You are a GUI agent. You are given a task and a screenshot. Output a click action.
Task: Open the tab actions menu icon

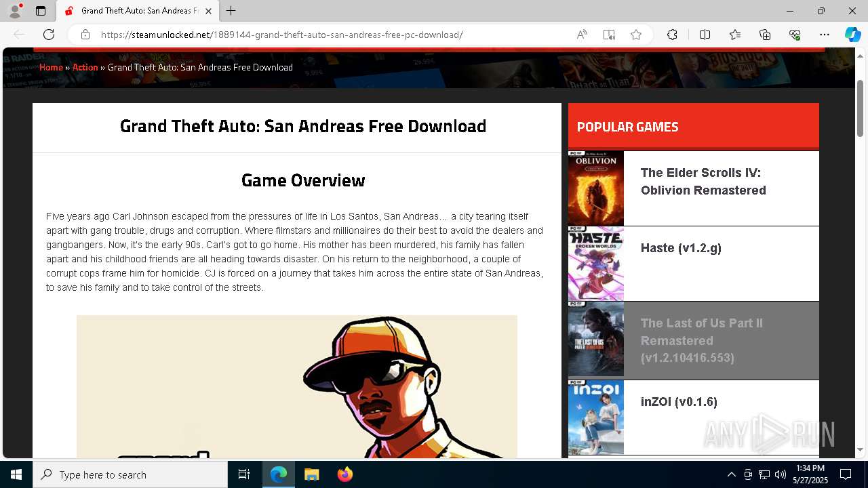41,11
